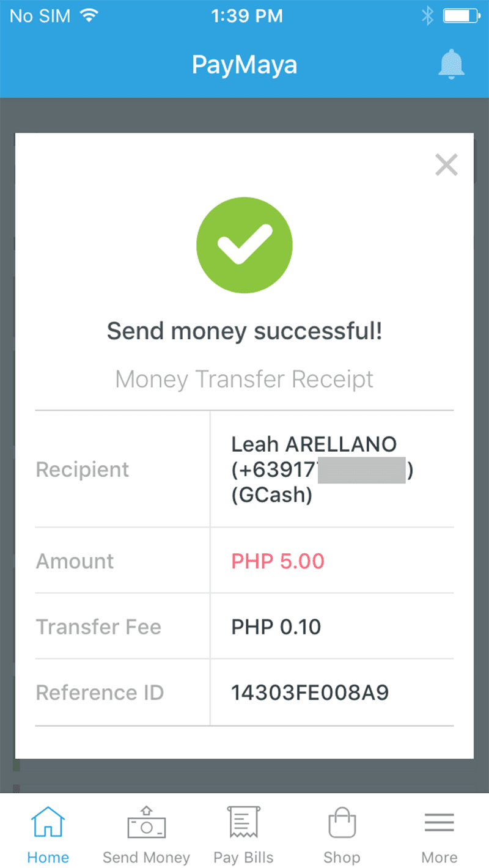Screen dimensions: 489x868
Task: Tap the Money Transfer Receipt heading
Action: pos(244,379)
